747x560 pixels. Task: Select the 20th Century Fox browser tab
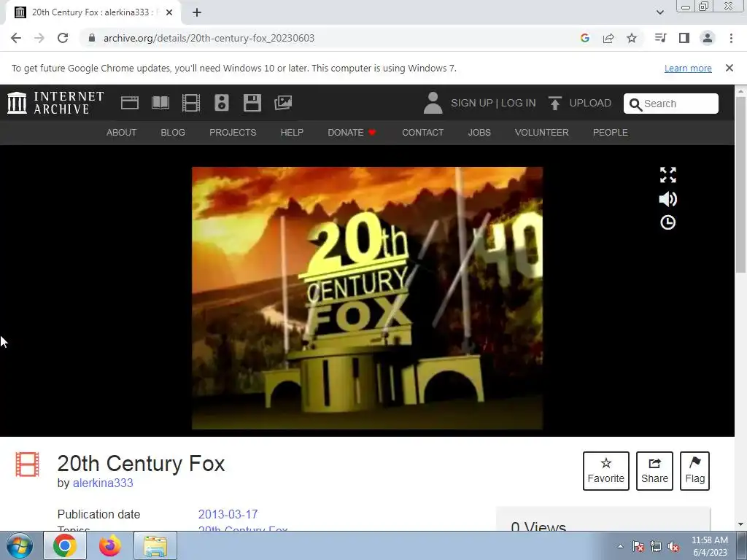click(x=93, y=12)
